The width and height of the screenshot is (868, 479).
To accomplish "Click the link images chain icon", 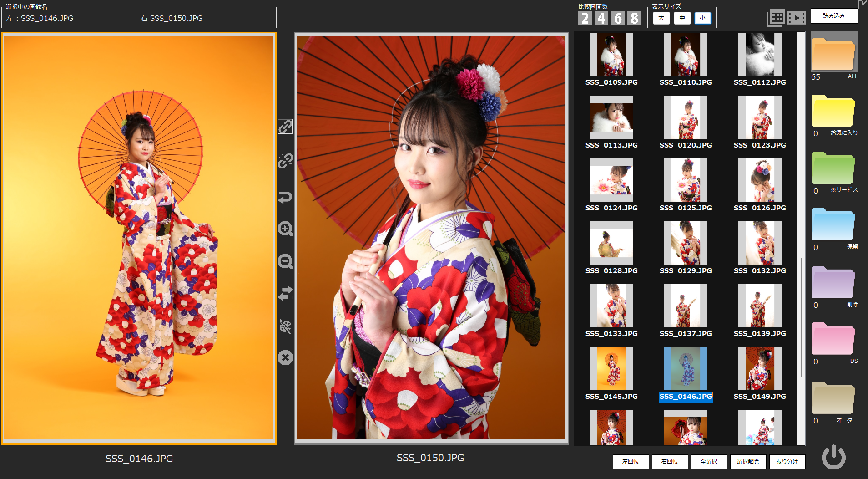I will pyautogui.click(x=285, y=127).
